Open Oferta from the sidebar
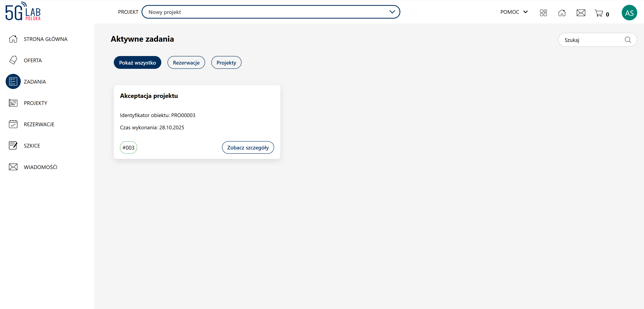Viewport: 644px width, 309px height. click(33, 60)
